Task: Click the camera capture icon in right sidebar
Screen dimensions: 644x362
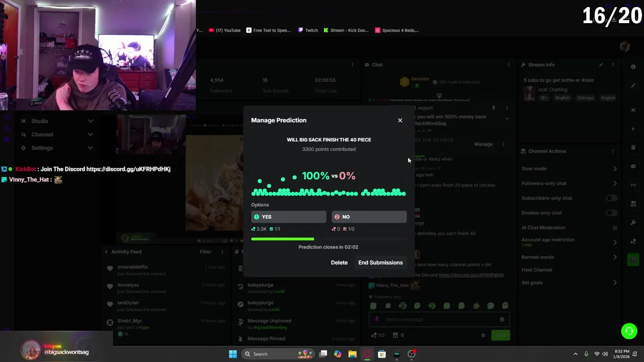Action: point(633,110)
